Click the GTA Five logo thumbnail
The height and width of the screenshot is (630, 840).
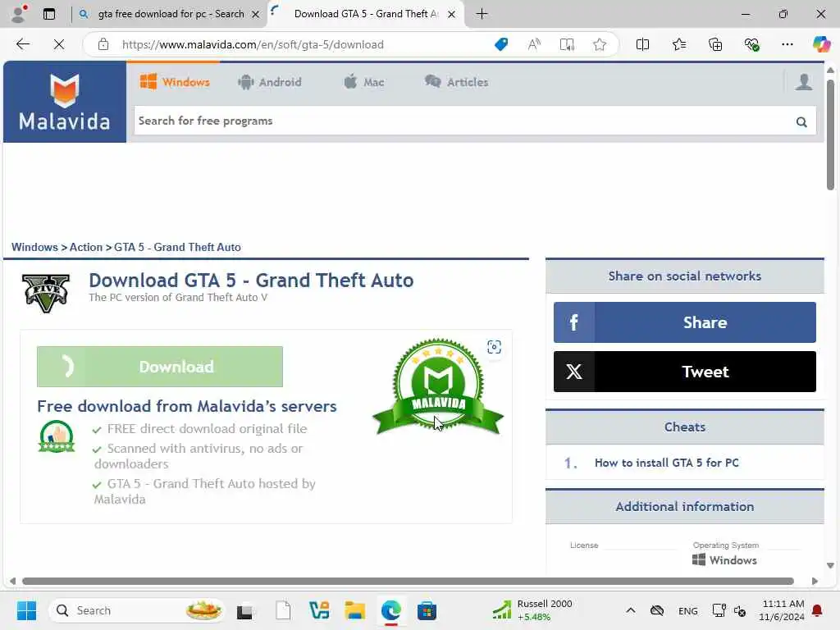[x=46, y=293]
